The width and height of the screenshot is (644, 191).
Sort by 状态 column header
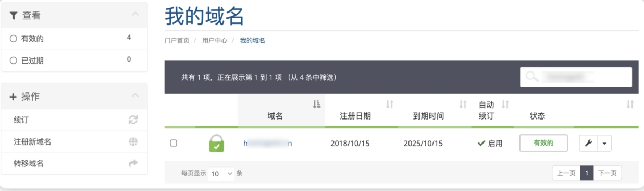tap(543, 110)
